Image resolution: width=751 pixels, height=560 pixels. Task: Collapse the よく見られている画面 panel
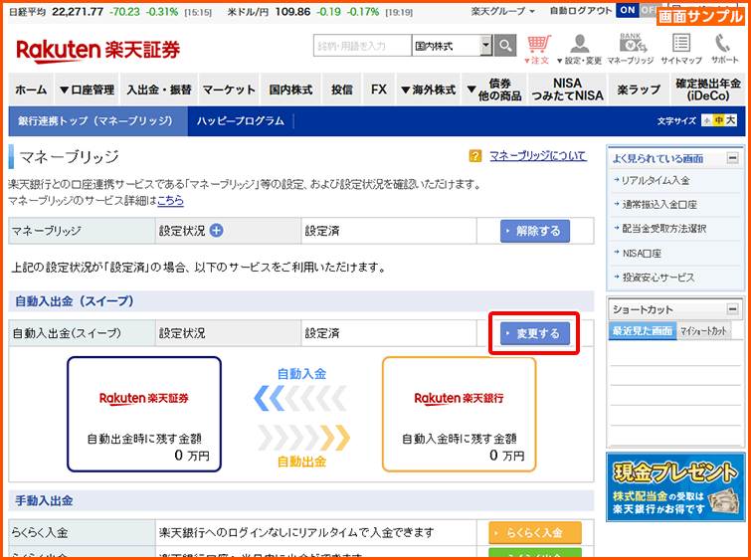pyautogui.click(x=732, y=158)
